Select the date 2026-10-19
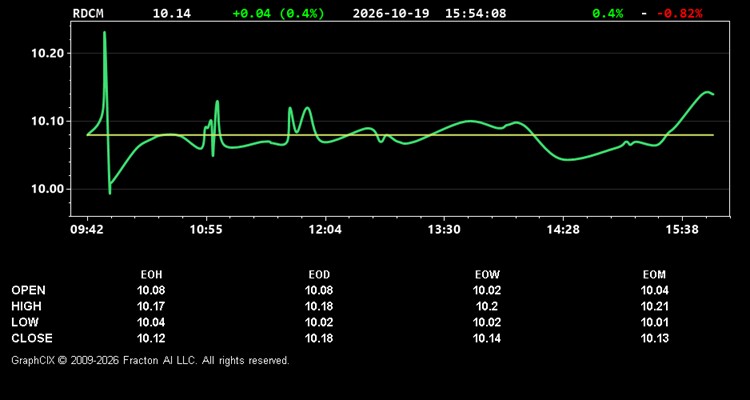750x400 pixels. click(x=392, y=13)
